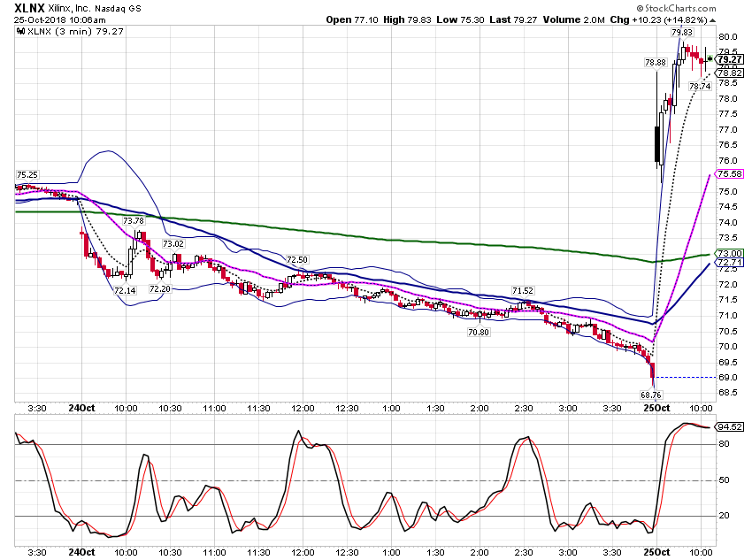Click the 73.78 peak price label

pos(134,221)
